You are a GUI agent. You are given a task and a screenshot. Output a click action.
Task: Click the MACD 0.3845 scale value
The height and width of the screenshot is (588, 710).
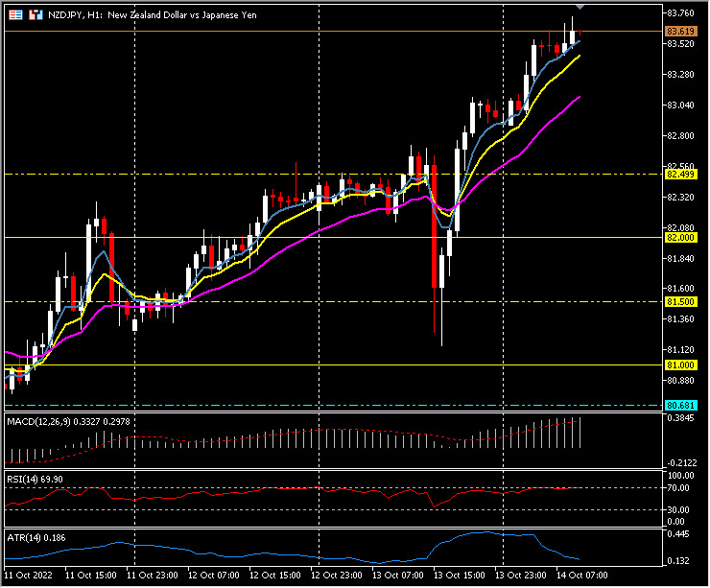click(679, 419)
